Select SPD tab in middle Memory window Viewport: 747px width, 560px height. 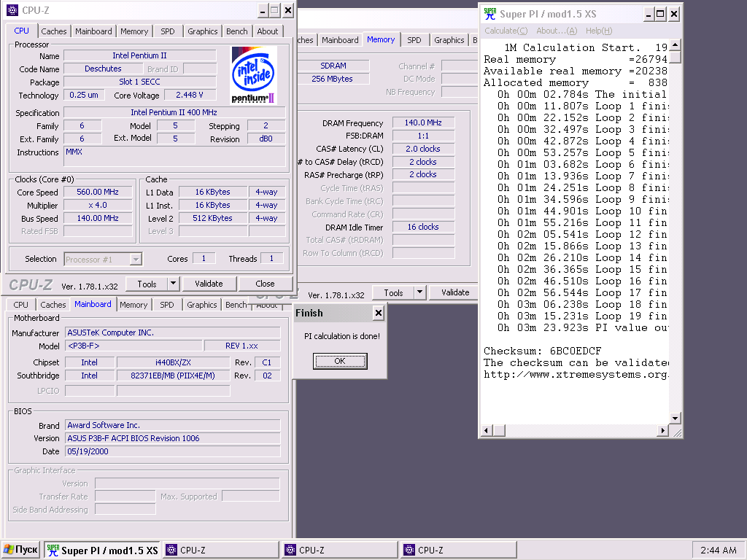click(414, 40)
